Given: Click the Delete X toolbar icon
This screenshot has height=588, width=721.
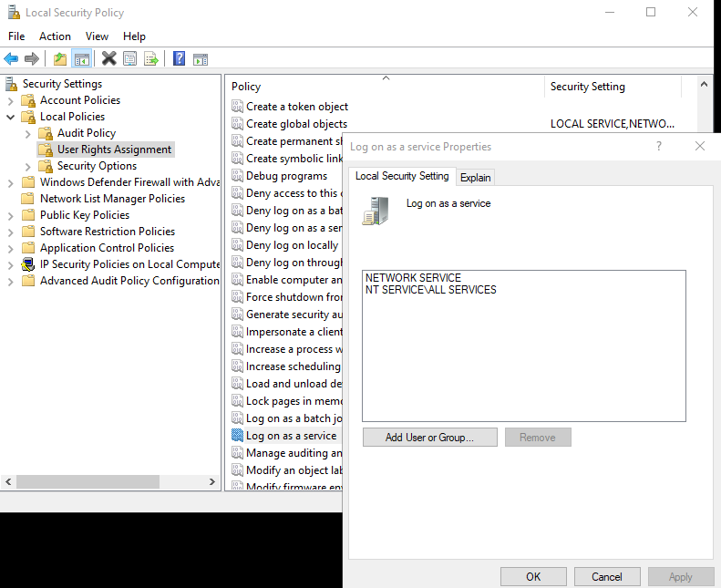Looking at the screenshot, I should (x=108, y=59).
